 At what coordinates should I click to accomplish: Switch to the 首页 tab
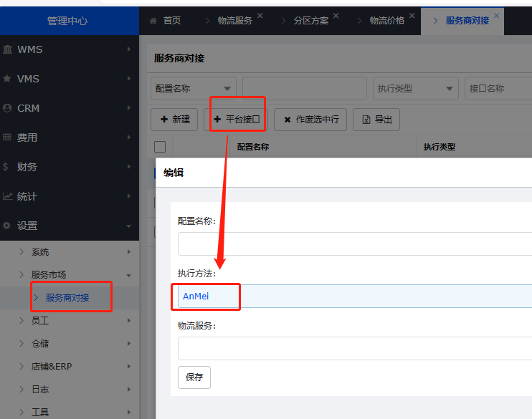[x=165, y=21]
